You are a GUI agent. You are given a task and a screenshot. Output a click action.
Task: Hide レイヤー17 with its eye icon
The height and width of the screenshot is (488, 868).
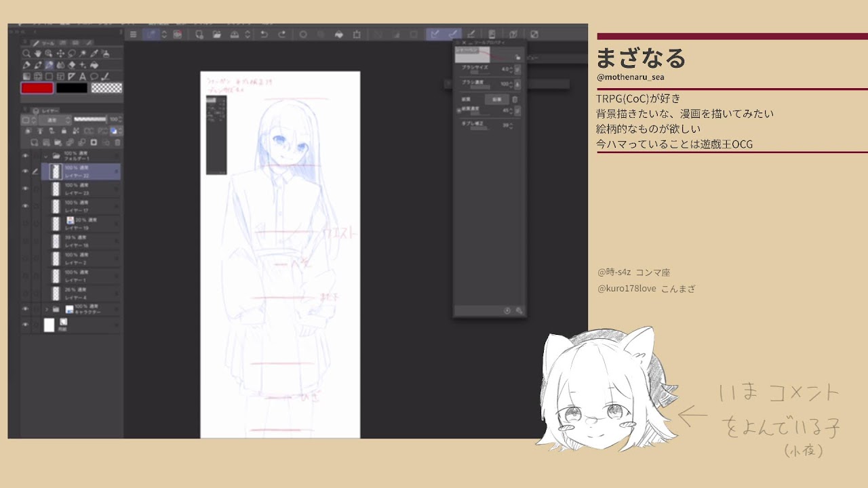click(26, 205)
